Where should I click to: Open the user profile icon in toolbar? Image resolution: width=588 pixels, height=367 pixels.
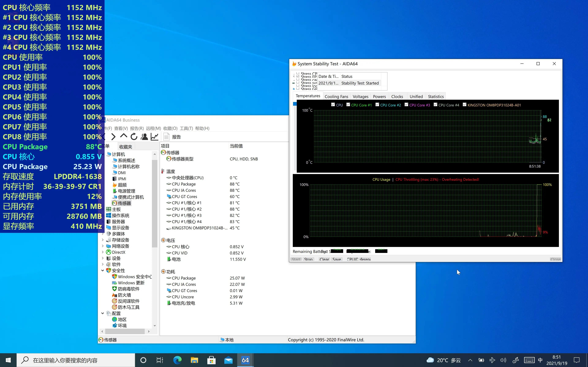pos(144,137)
